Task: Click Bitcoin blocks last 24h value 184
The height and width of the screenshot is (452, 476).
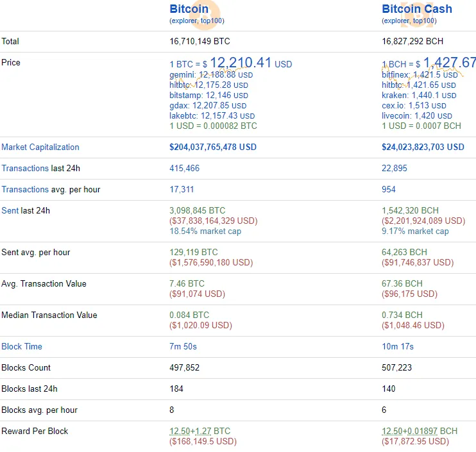Action: point(176,389)
